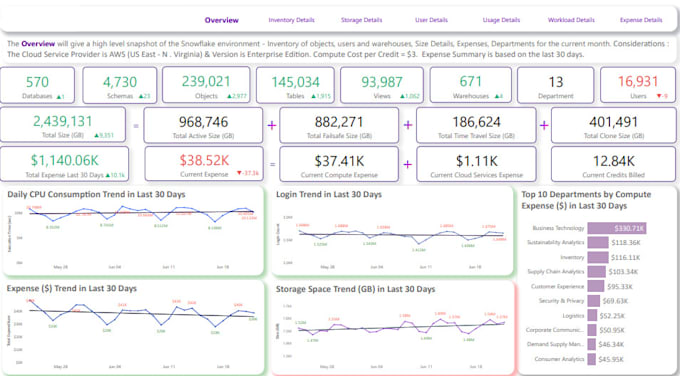Click the $116.11K value label
Viewport: 680px width, 376px height.
[625, 258]
